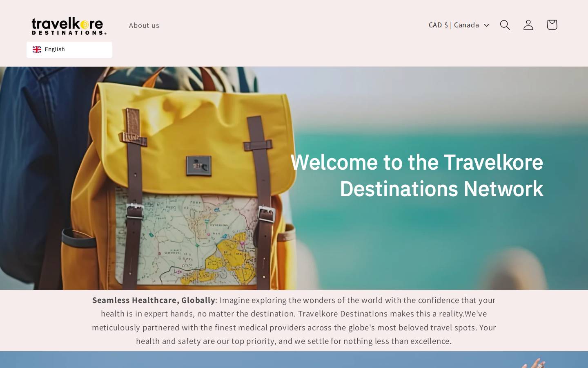Open the search magnifier icon

click(x=505, y=25)
